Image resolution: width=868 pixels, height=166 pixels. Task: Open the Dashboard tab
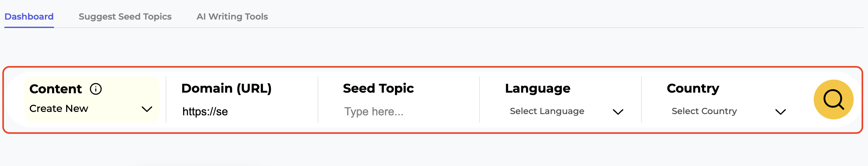(29, 16)
